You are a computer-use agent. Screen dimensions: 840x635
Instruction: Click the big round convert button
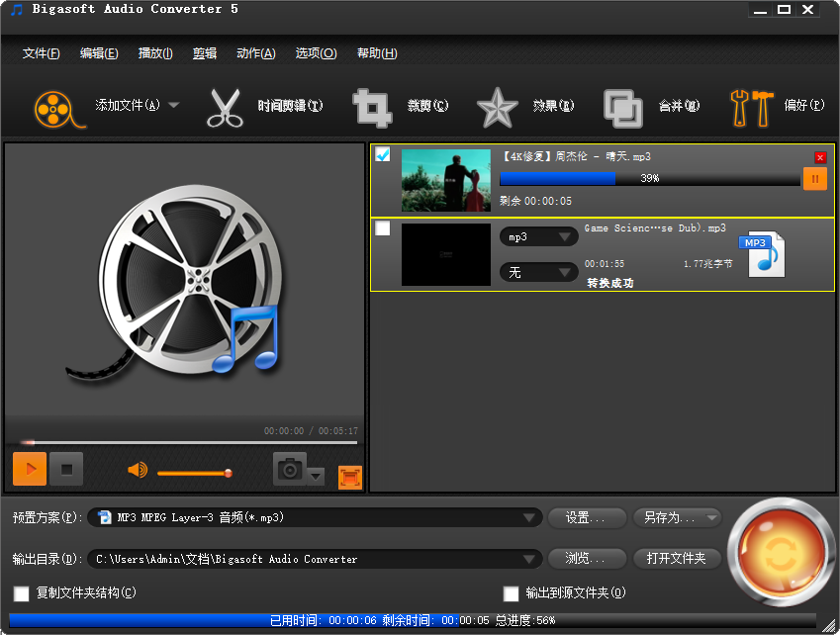(781, 551)
